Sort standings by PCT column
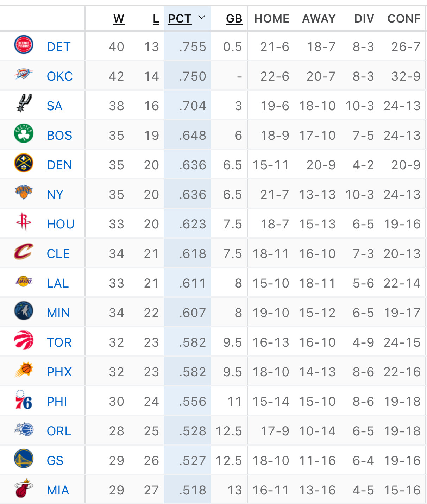 (180, 19)
